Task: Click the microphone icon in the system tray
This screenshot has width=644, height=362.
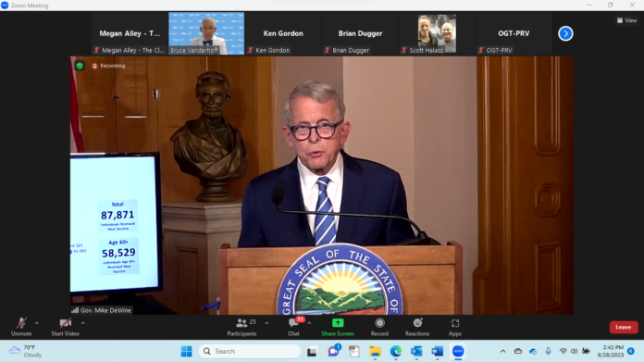Action: [549, 351]
